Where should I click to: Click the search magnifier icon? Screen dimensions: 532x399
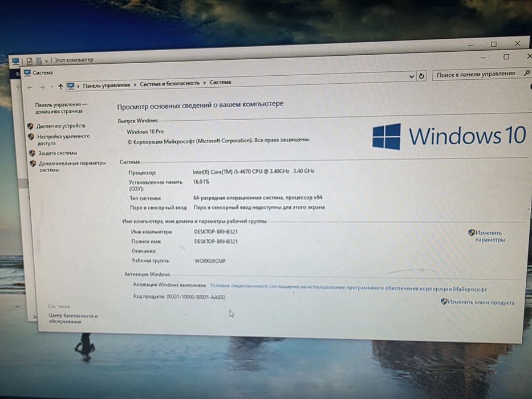pos(527,72)
